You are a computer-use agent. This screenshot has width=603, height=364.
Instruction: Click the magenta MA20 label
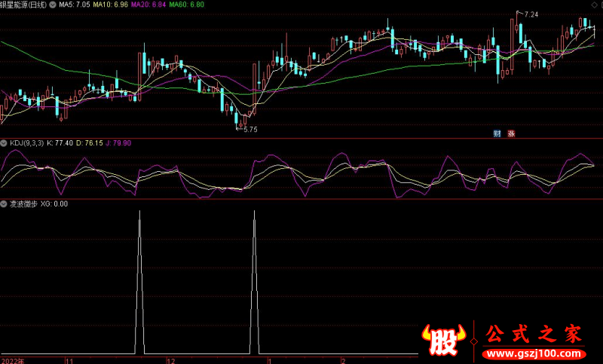[x=148, y=5]
